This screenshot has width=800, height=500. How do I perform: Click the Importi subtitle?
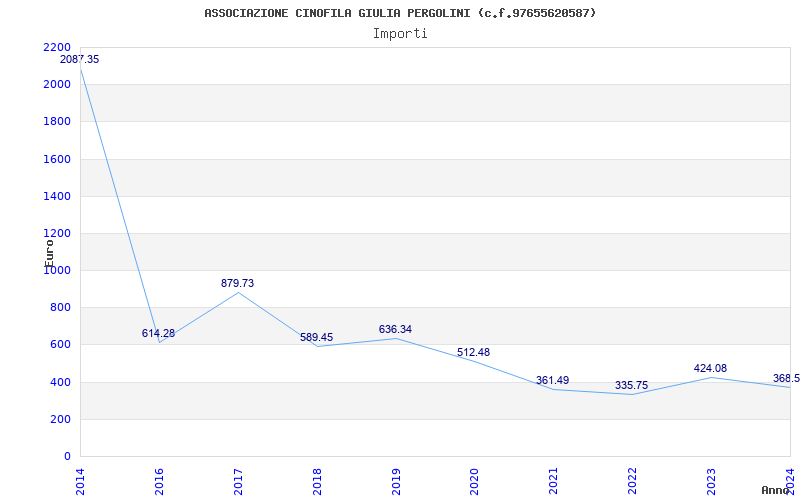[x=400, y=34]
